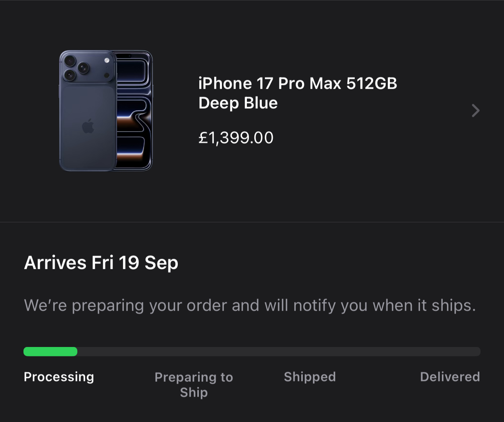Click the top-left camera lens on the iPhone
The height and width of the screenshot is (422, 504).
click(70, 61)
